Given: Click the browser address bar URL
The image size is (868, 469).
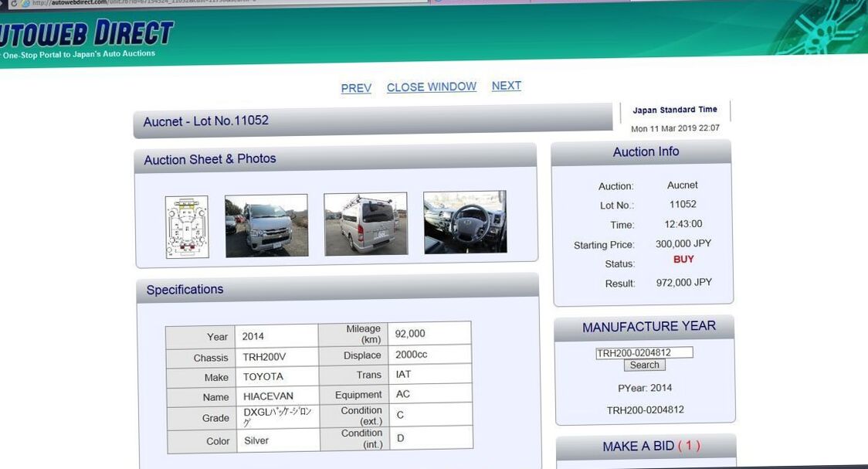Looking at the screenshot, I should coord(144,2).
